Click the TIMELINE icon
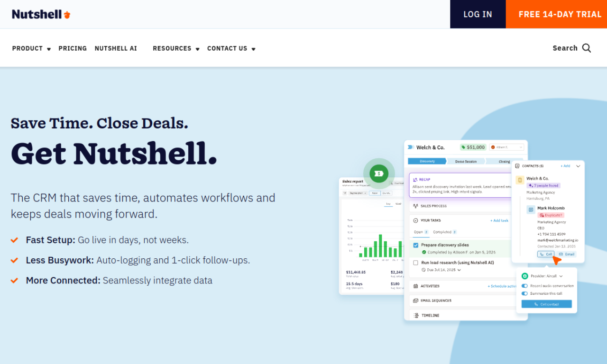Image resolution: width=607 pixels, height=364 pixels. pyautogui.click(x=415, y=315)
